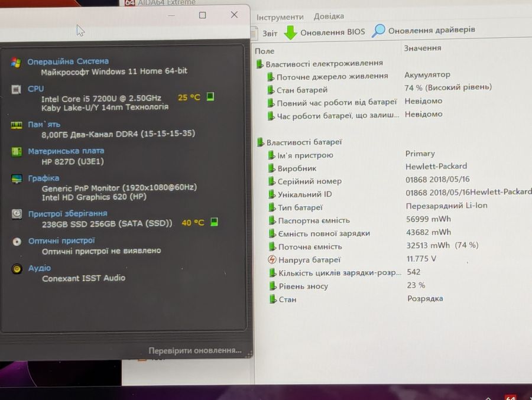Click the CPU chip icon
This screenshot has width=532, height=400.
click(17, 89)
